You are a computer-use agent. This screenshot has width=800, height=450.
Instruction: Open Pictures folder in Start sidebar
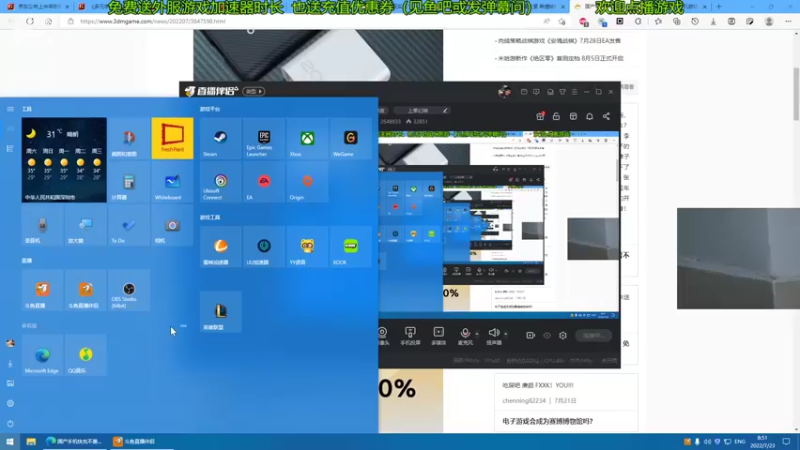point(10,383)
